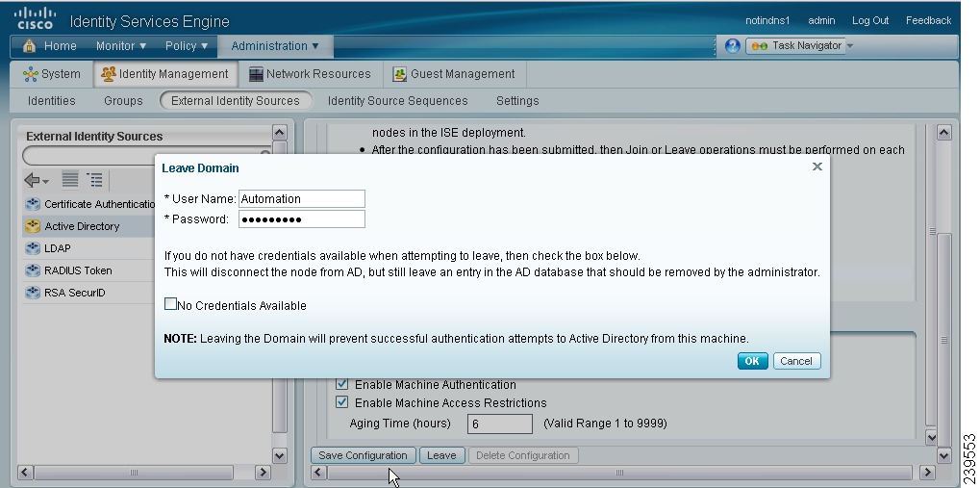The image size is (980, 488).
Task: Open the Policy dropdown menu
Action: coord(187,45)
